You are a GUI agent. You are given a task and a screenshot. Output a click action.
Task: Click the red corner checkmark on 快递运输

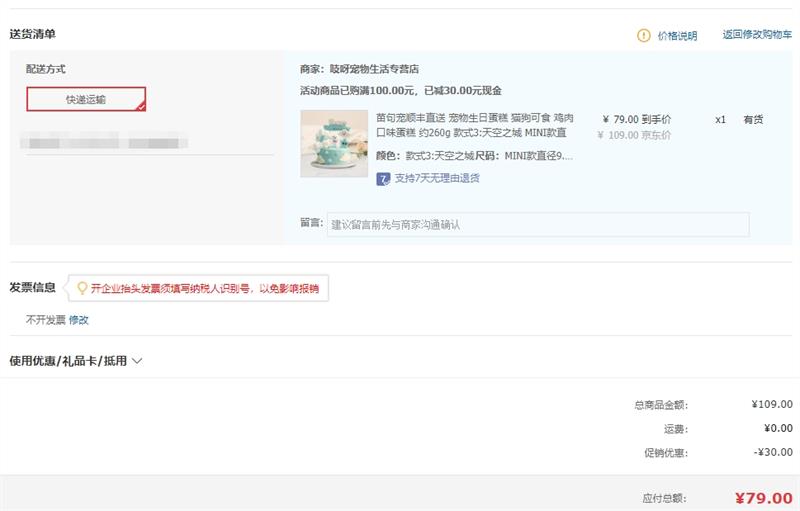(x=141, y=105)
